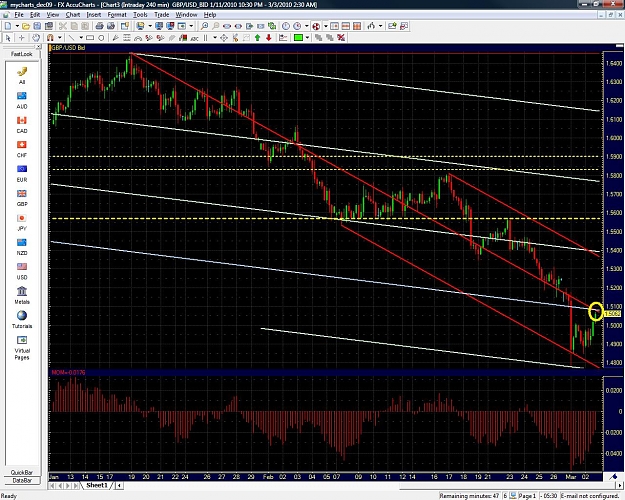625x500 pixels.
Task: Click the Open folder icon
Action: (26, 26)
